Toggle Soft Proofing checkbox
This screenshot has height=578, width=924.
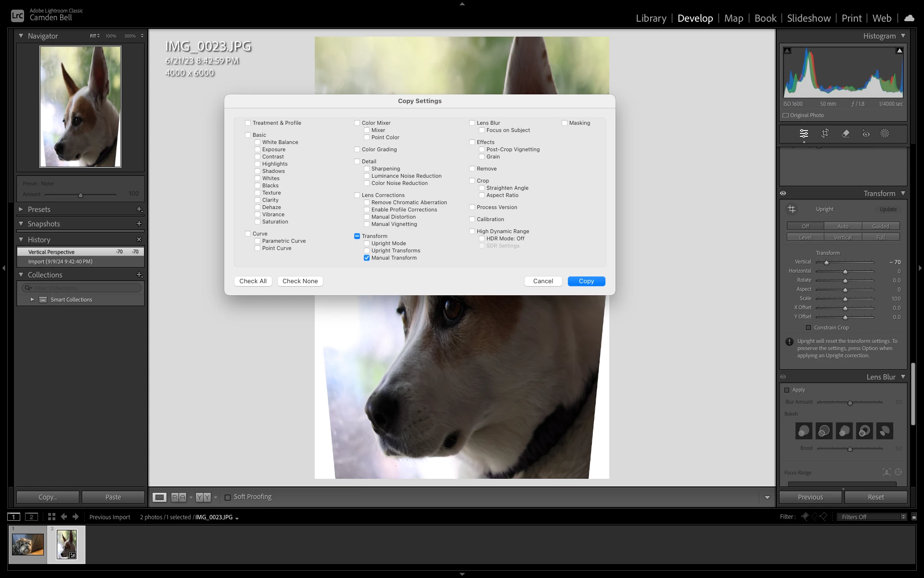coord(228,497)
